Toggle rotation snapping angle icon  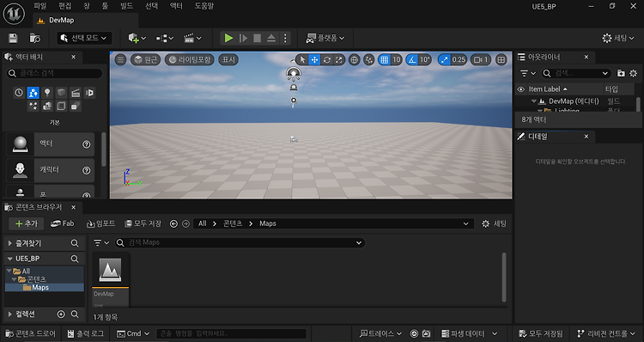[x=411, y=59]
